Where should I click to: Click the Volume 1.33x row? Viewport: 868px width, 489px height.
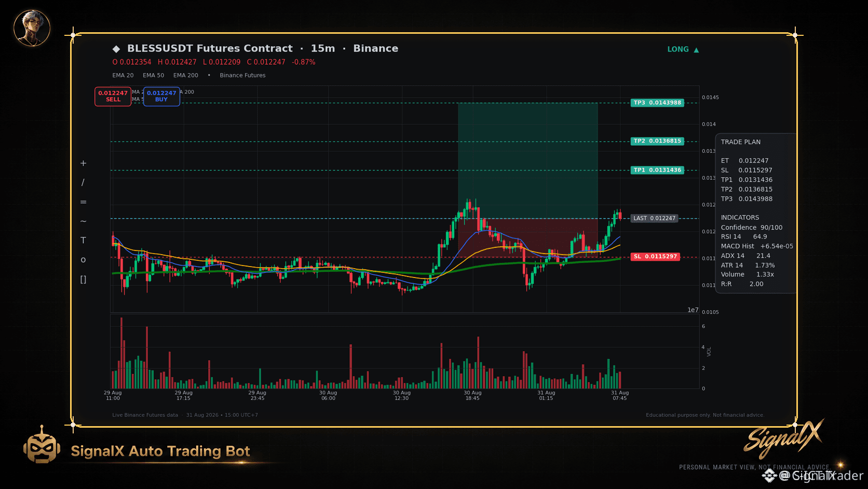pos(748,275)
